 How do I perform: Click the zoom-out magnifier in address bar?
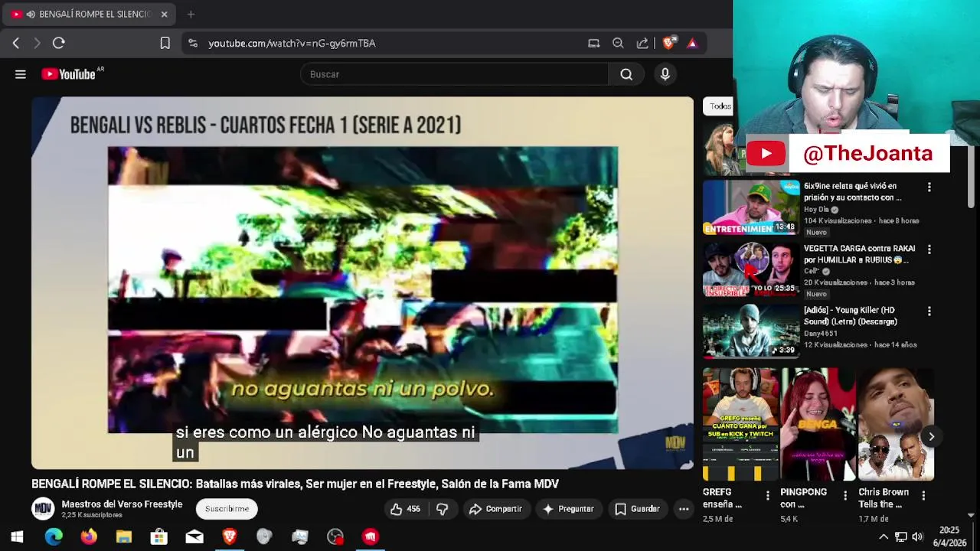[x=618, y=44]
